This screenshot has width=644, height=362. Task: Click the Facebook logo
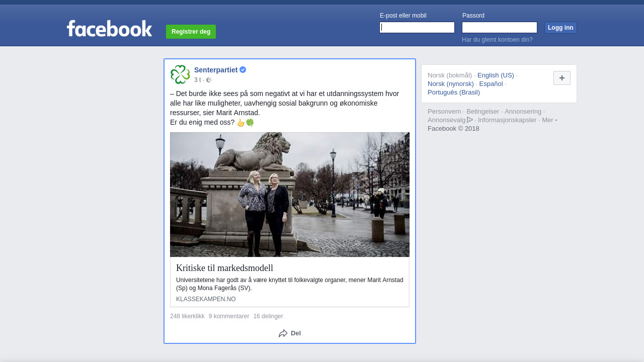pos(109,28)
